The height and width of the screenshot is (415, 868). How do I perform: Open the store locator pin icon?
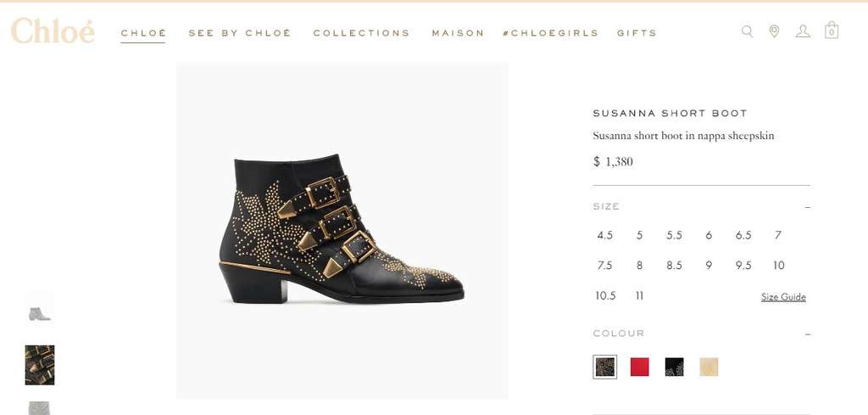coord(774,31)
